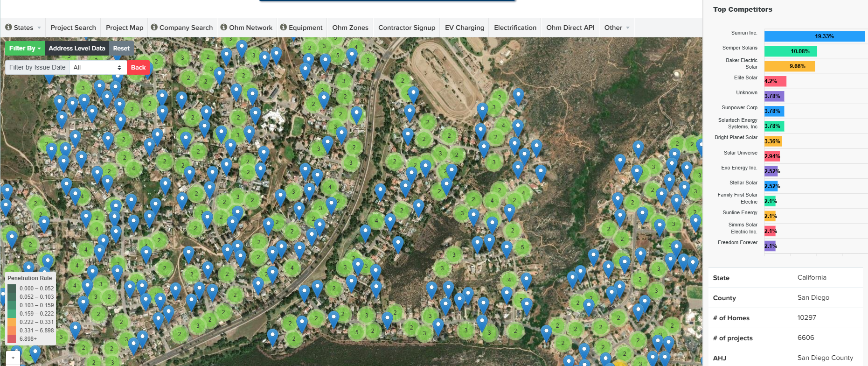This screenshot has height=366, width=868.
Task: Click the red 6.898+ legend swatch
Action: [x=12, y=338]
